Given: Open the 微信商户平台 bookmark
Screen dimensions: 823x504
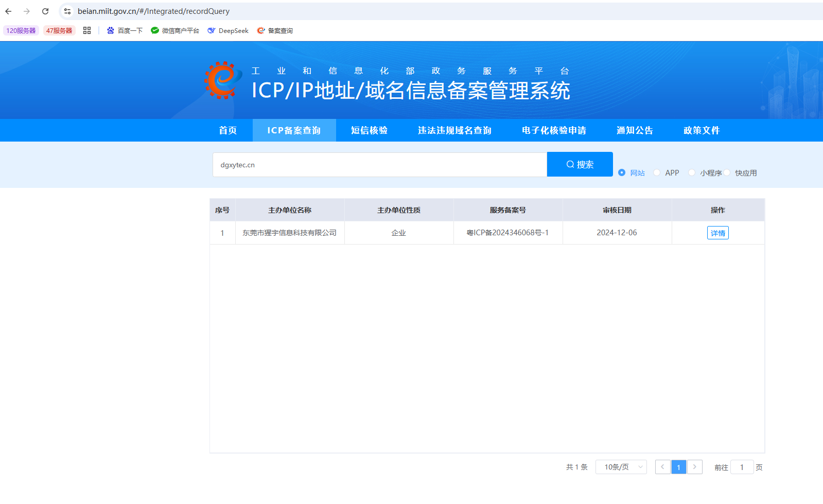Looking at the screenshot, I should (175, 31).
